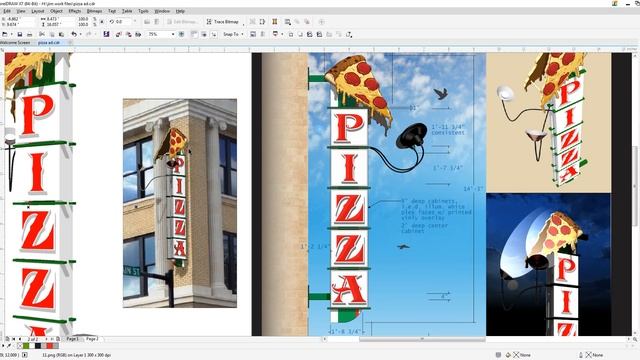The width and height of the screenshot is (640, 360).
Task: Select the pizza ad.cdr document tab
Action: [x=49, y=42]
